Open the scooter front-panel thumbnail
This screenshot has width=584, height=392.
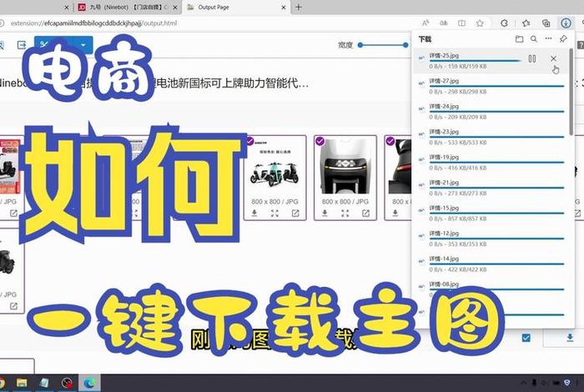coord(345,167)
